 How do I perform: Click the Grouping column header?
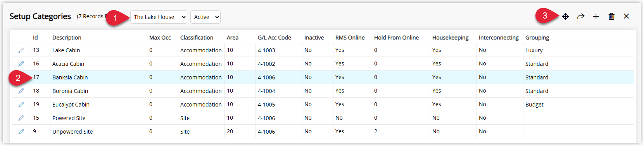click(537, 38)
